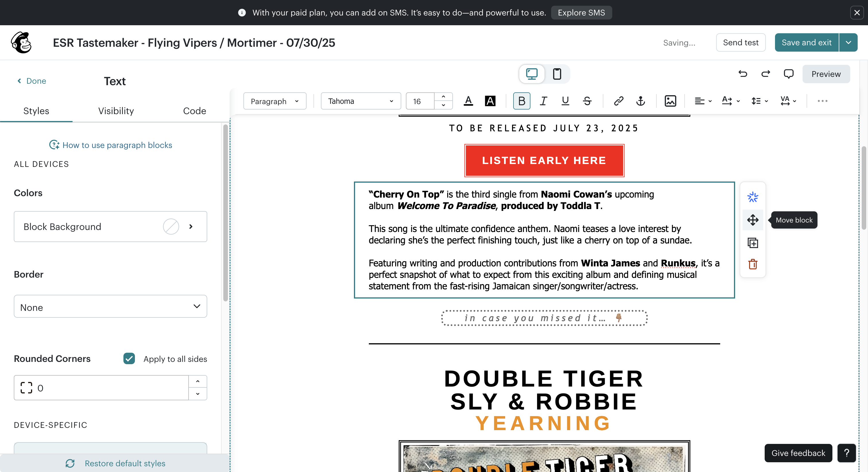Switch to the Code tab
The image size is (868, 472).
coord(194,111)
